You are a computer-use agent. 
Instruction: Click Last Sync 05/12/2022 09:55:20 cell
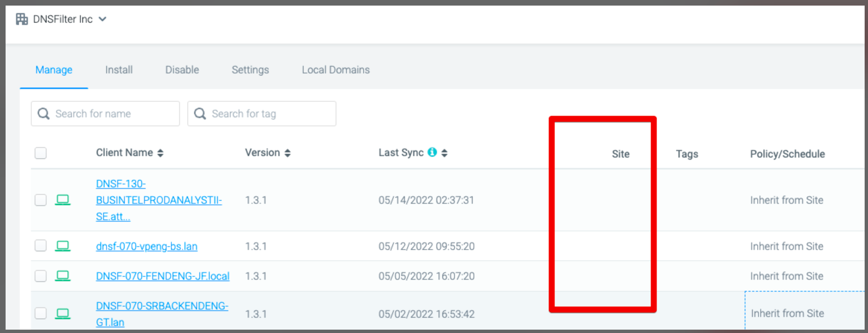(x=427, y=246)
